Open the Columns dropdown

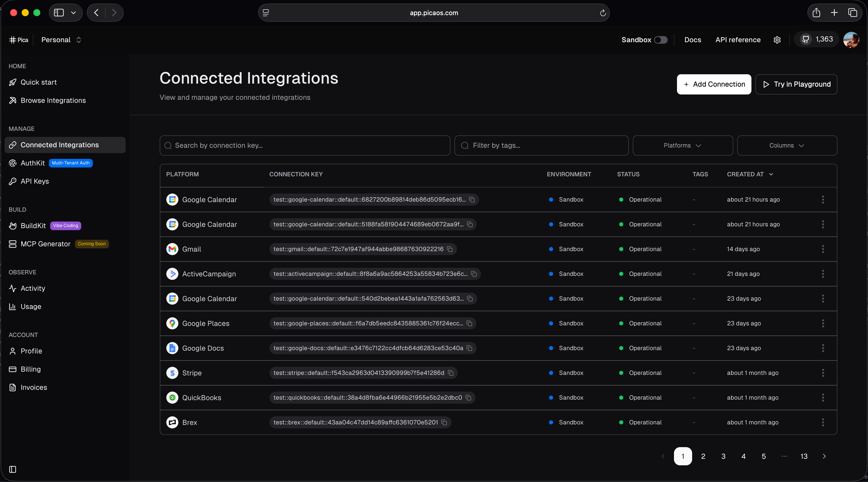point(787,145)
